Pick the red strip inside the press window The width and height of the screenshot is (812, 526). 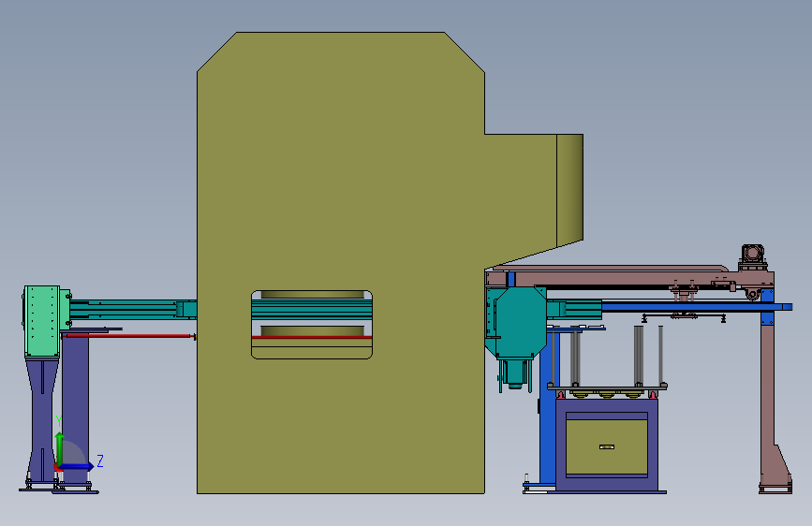[312, 337]
